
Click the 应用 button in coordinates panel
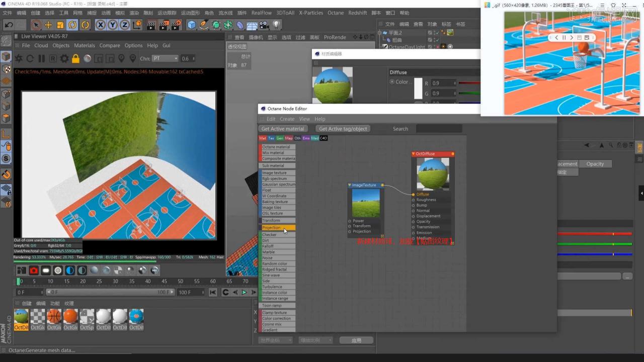[356, 340]
